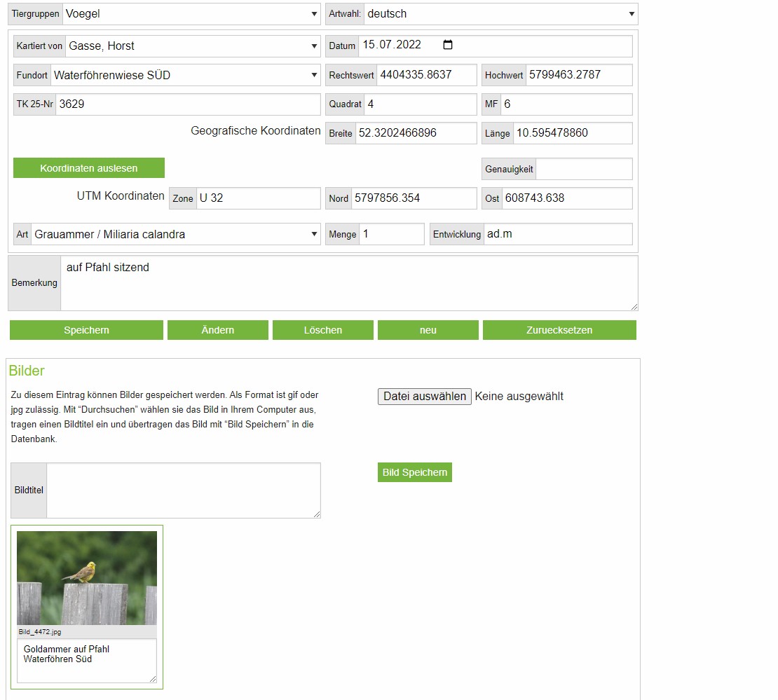Reset the form with Zuruecksetzen
Viewport: 778px width, 700px height.
(559, 330)
